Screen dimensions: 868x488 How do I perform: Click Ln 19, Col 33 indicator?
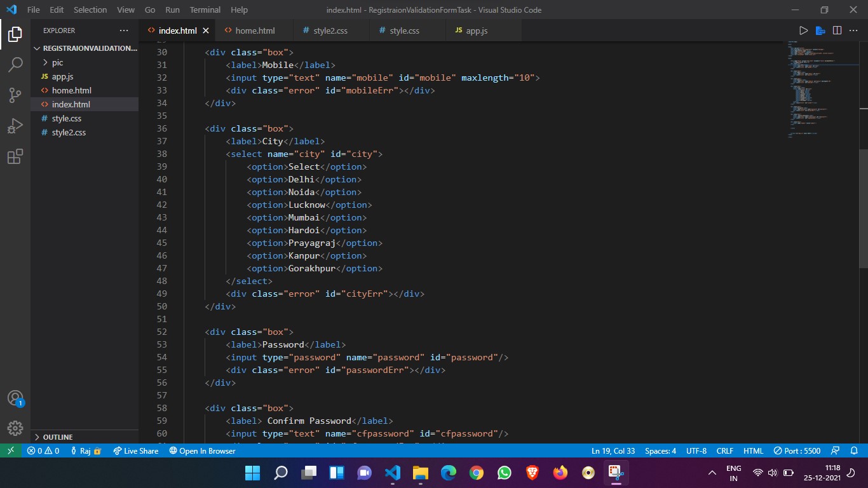tap(613, 451)
